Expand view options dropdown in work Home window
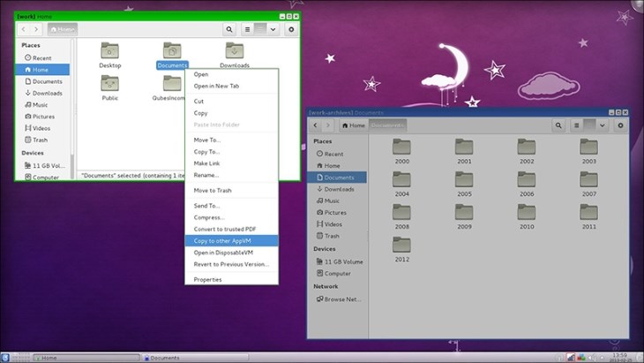 [273, 30]
